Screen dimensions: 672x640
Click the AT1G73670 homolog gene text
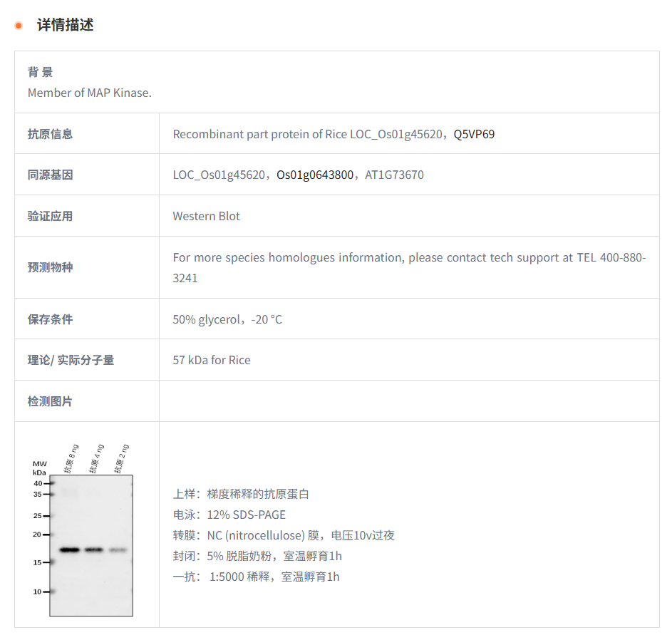(394, 175)
